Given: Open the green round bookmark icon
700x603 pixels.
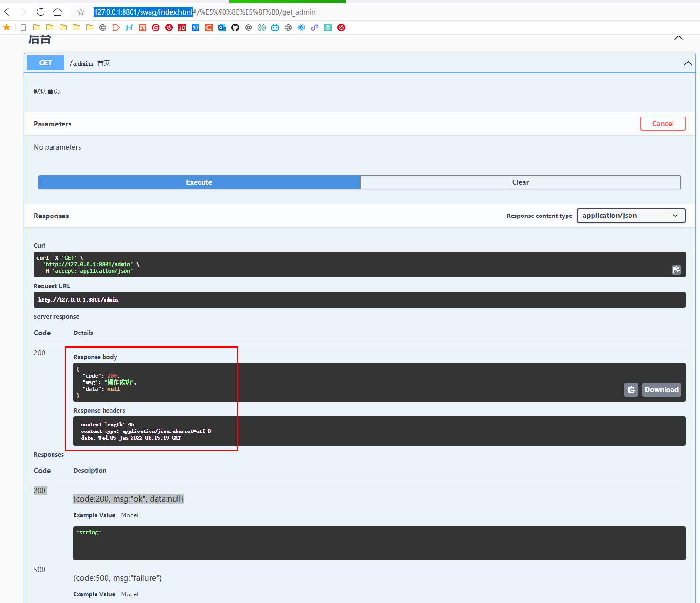Looking at the screenshot, I should (262, 27).
